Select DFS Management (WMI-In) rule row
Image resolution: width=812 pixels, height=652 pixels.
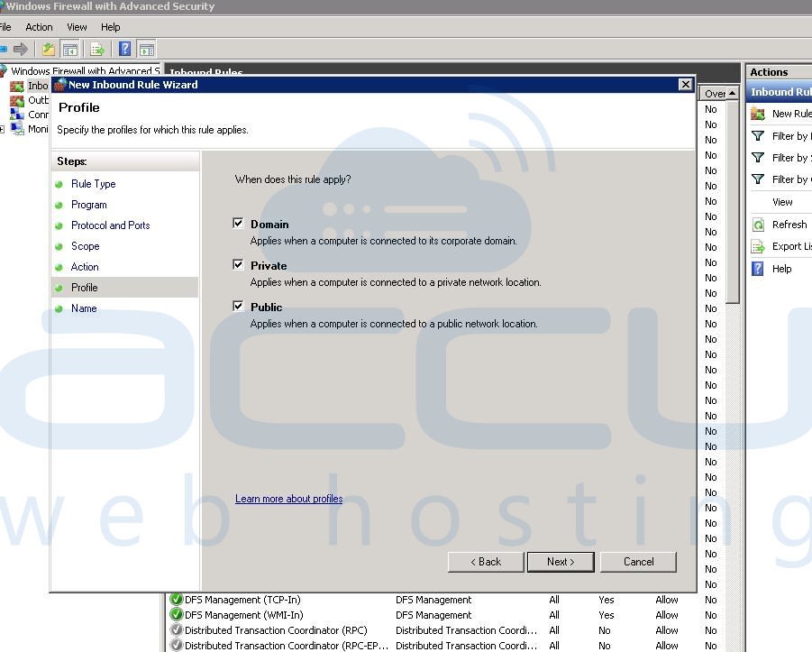tap(447, 615)
